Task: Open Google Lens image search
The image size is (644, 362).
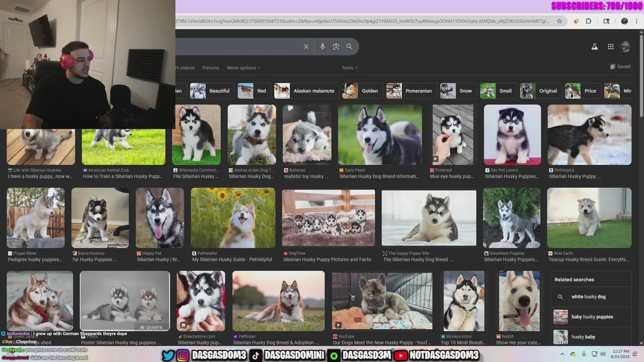Action: tap(336, 47)
